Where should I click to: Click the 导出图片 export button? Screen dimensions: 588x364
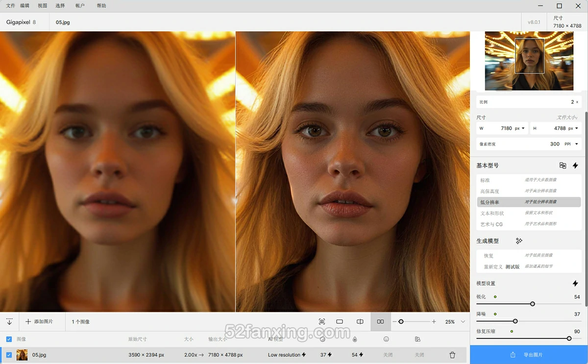(x=529, y=355)
